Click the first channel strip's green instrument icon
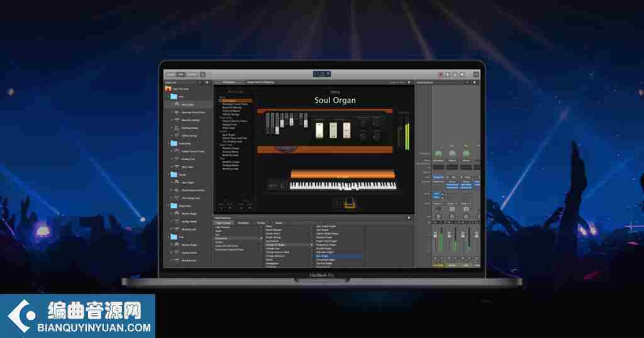This screenshot has height=338, width=644. tap(438, 153)
